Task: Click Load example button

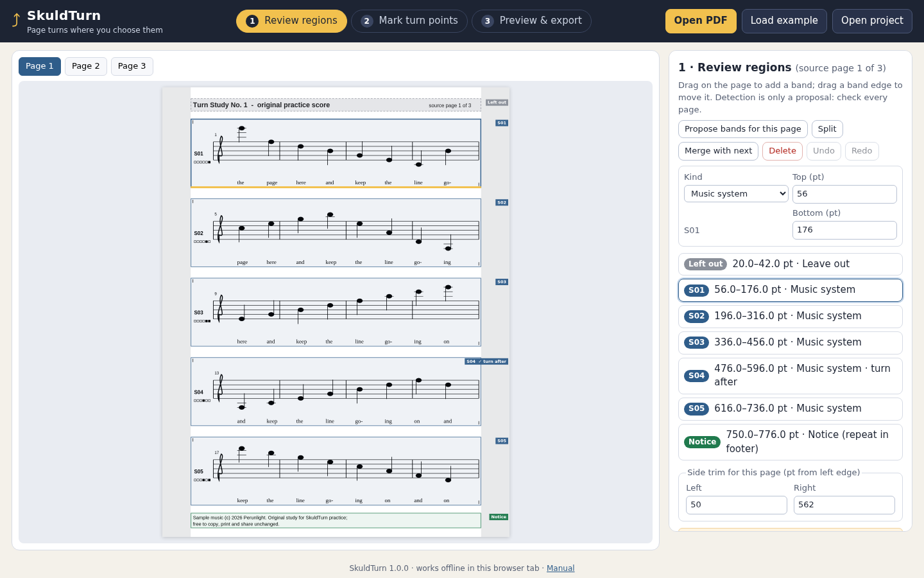Action: pyautogui.click(x=784, y=21)
